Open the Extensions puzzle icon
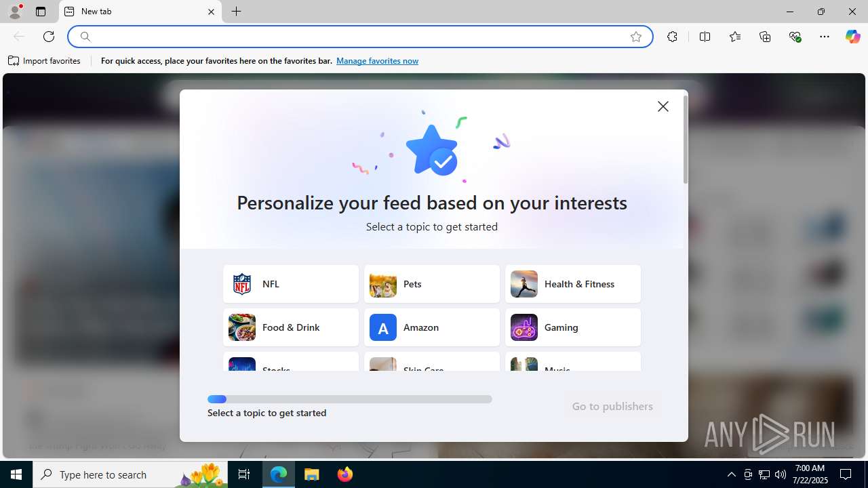This screenshot has width=868, height=488. (672, 37)
